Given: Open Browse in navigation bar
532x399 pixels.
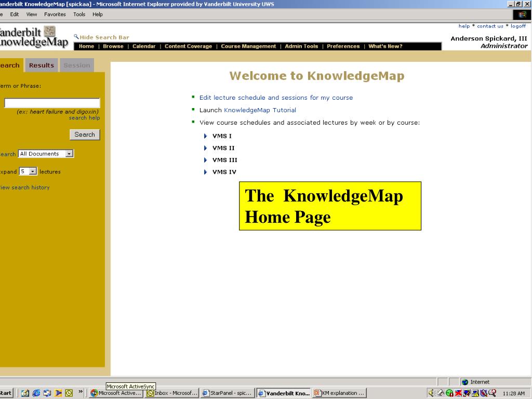Looking at the screenshot, I should (x=113, y=46).
